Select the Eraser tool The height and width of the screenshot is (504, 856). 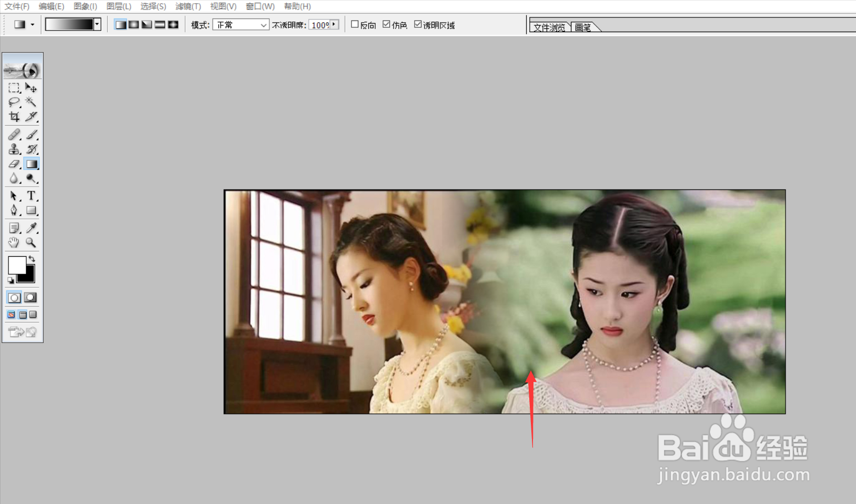click(14, 164)
